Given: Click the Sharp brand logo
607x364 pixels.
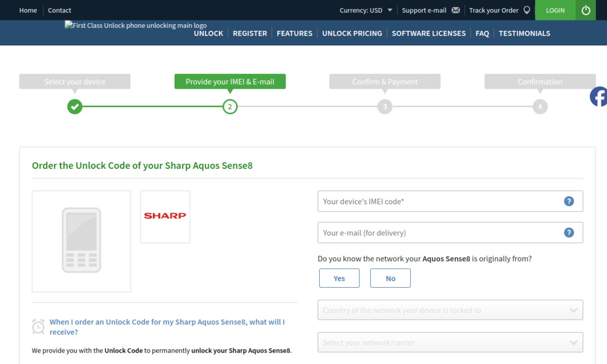Looking at the screenshot, I should (165, 217).
